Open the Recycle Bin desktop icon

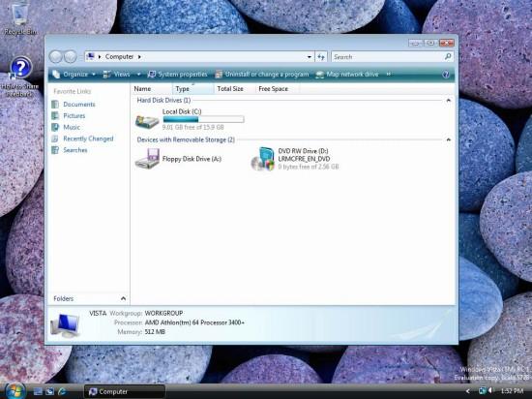(x=19, y=17)
